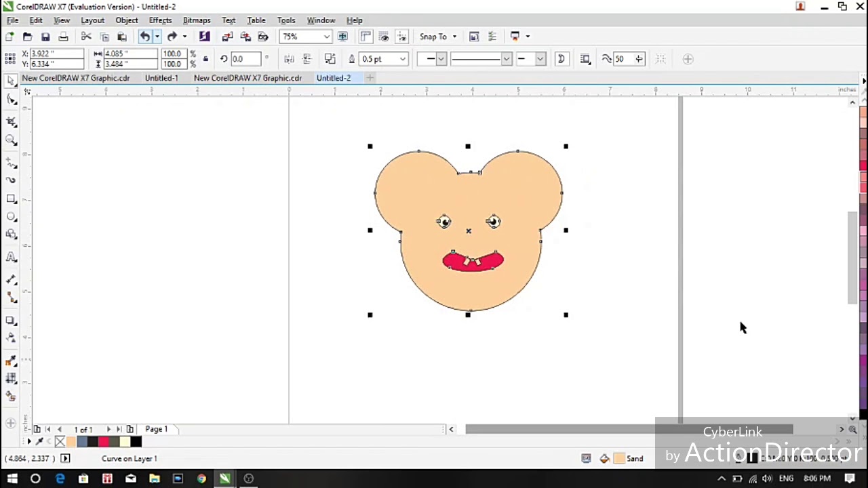Toggle the lock ratio padlock

(x=205, y=59)
